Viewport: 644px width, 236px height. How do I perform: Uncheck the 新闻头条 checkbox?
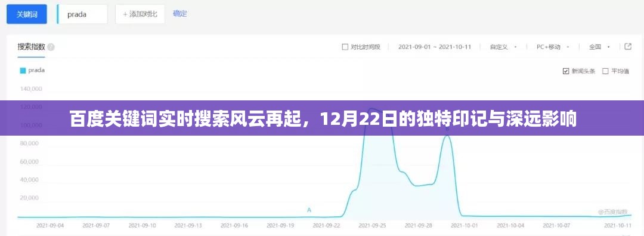click(x=565, y=71)
